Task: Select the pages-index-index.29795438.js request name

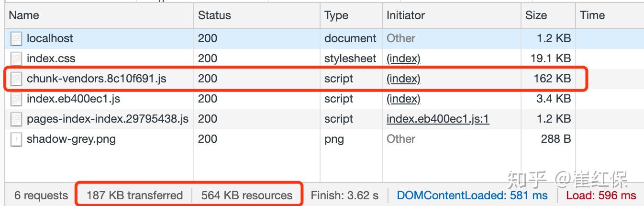Action: [x=108, y=119]
